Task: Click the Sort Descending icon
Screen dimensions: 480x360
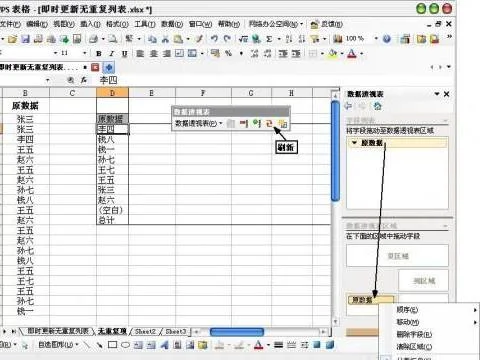Action: tap(302, 39)
